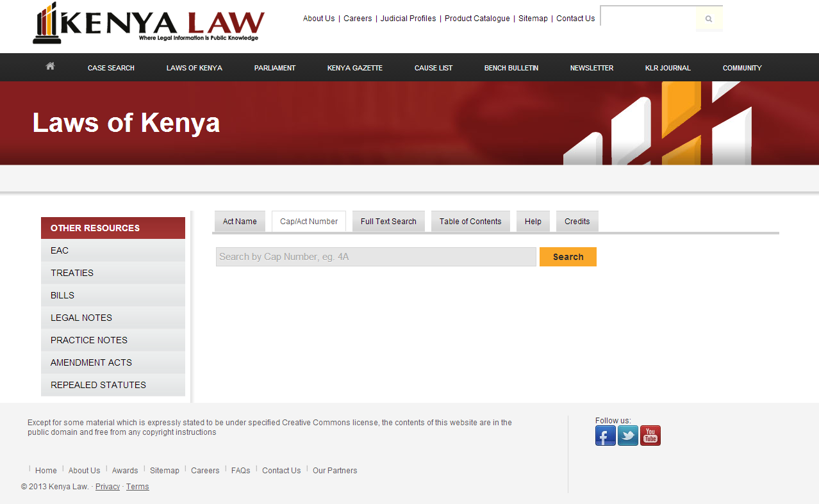This screenshot has height=504, width=819.
Task: Open the Privacy link in footer
Action: click(x=108, y=487)
